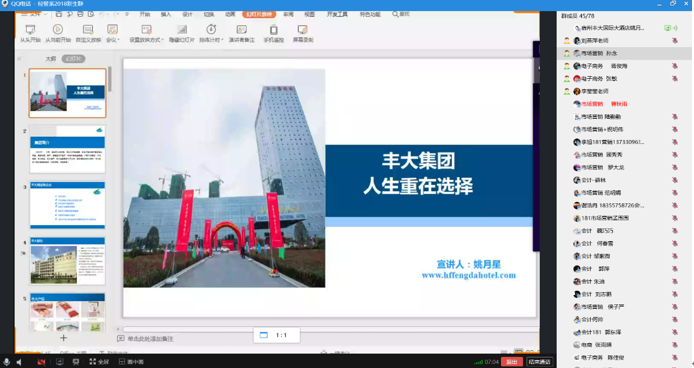Open custom slideshow (自定义放映) tool
The image size is (694, 368).
[x=88, y=33]
